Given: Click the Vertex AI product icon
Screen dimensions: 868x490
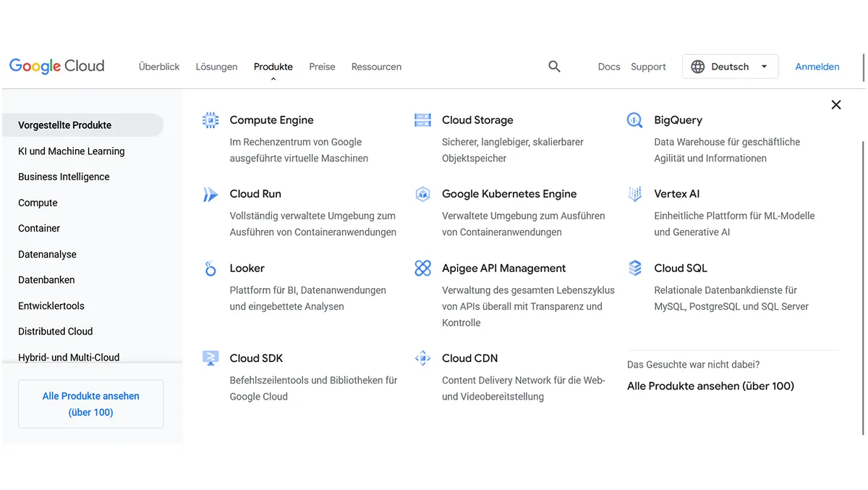Looking at the screenshot, I should tap(635, 194).
